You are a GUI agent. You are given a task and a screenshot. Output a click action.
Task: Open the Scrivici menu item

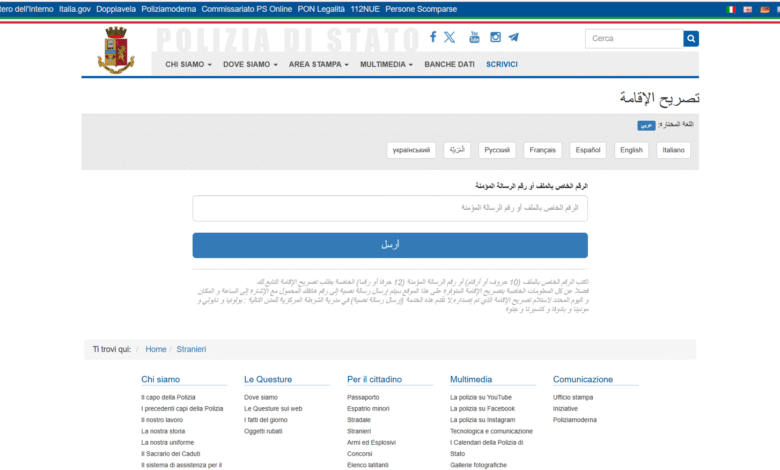click(502, 64)
